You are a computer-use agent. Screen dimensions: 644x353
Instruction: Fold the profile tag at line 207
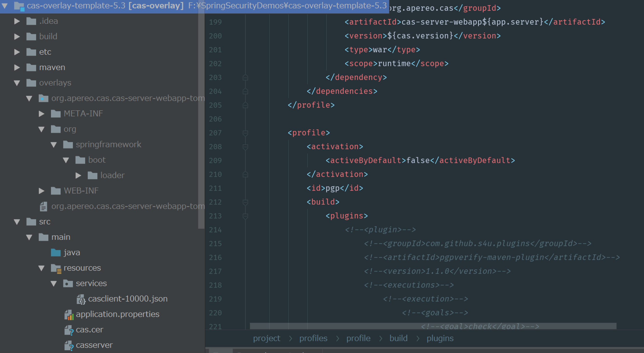pos(245,133)
